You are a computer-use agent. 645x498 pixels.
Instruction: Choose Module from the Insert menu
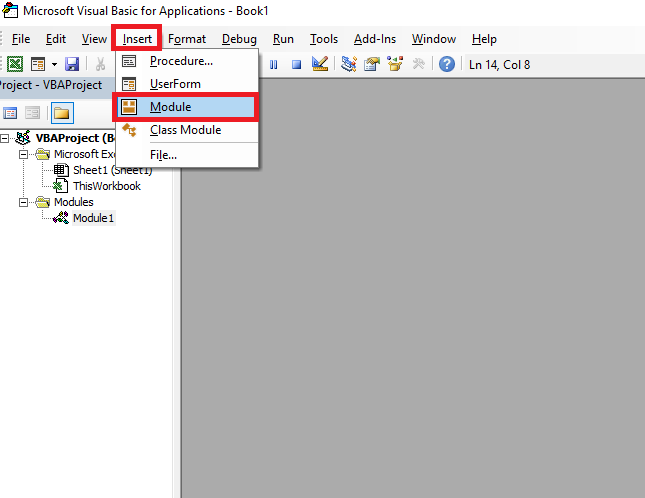[186, 107]
